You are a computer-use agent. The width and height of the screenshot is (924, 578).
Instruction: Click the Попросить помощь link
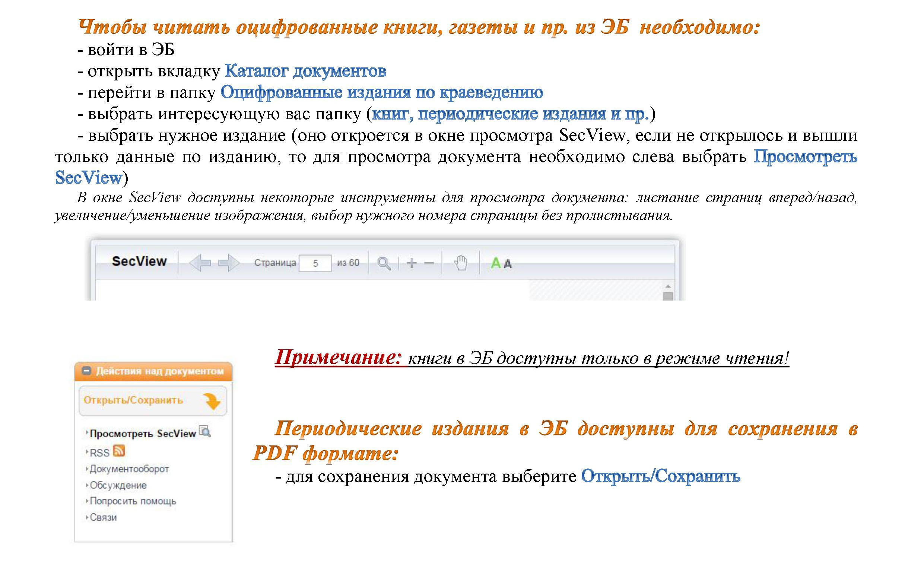click(x=133, y=501)
